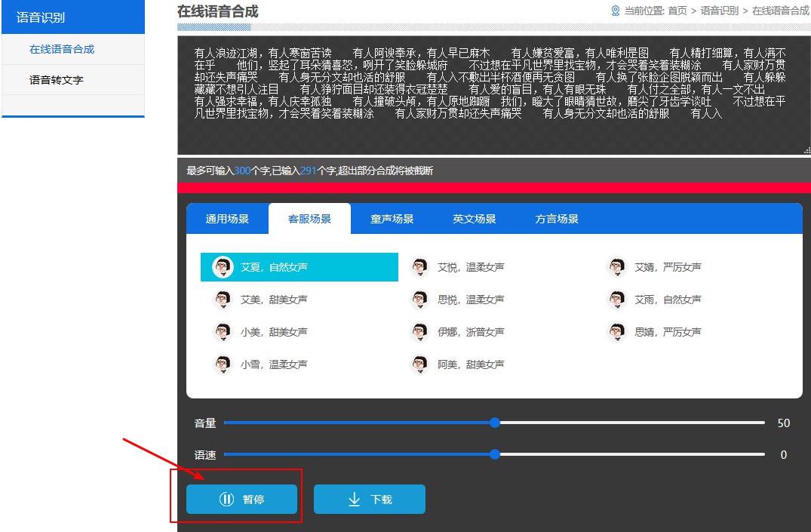
Task: Click the avatar icon next to 艾悦
Action: (419, 267)
